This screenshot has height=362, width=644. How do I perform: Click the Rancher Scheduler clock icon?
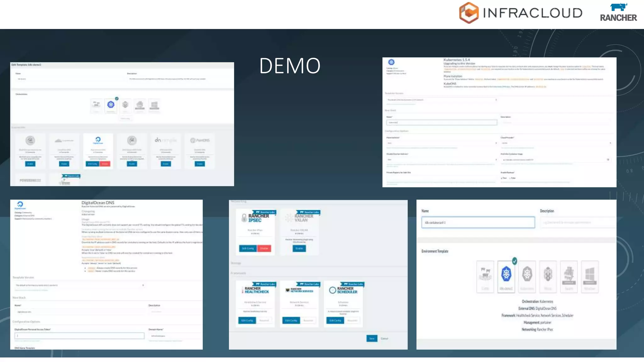332,290
